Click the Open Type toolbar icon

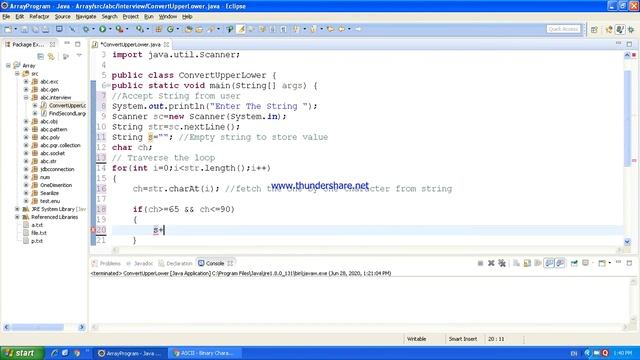point(188,29)
